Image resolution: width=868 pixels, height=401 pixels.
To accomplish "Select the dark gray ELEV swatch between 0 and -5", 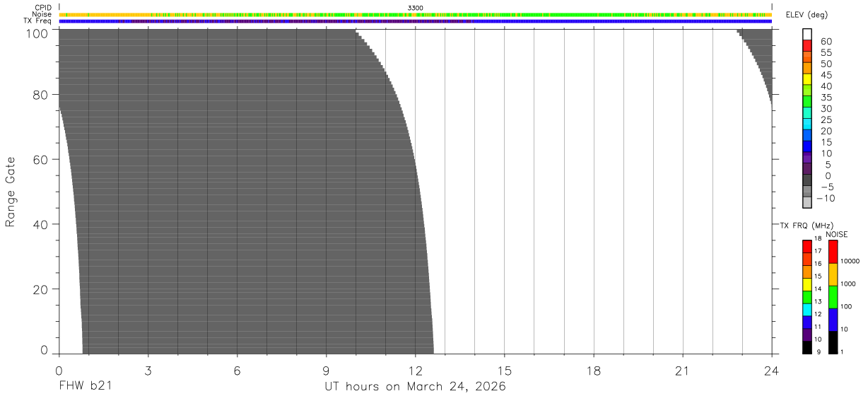I will tap(807, 180).
